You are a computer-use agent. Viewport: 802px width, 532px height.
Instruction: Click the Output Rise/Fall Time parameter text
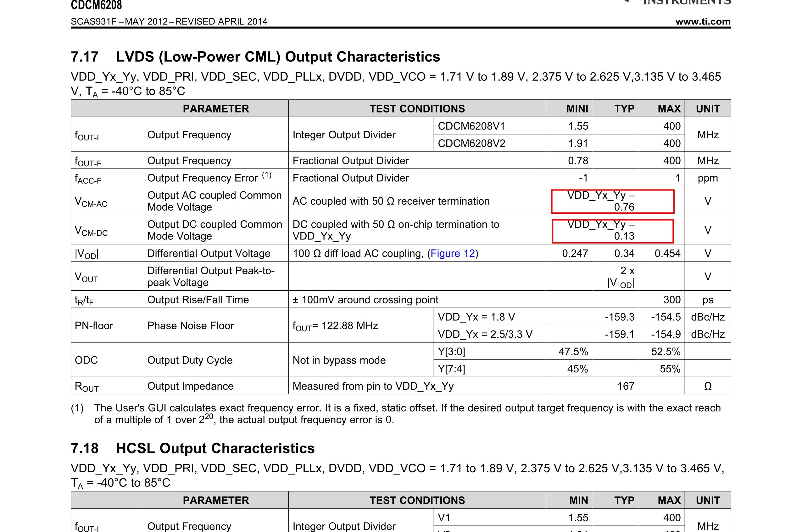point(198,299)
